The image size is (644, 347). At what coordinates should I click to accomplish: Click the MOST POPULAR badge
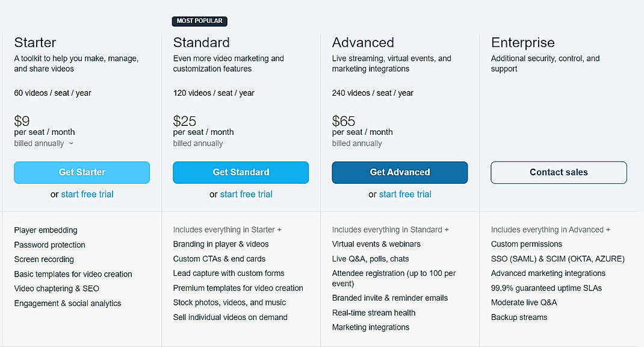point(199,21)
